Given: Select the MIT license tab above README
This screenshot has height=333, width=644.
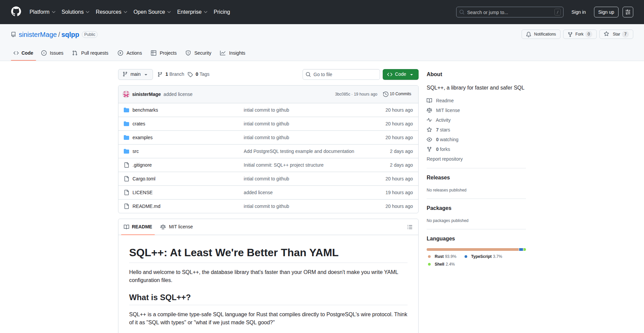Looking at the screenshot, I should click(177, 227).
